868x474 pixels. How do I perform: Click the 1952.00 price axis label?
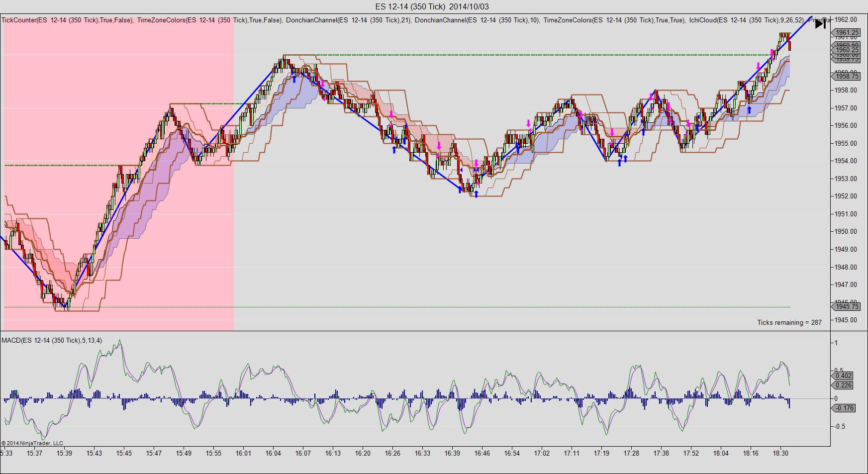pos(846,196)
